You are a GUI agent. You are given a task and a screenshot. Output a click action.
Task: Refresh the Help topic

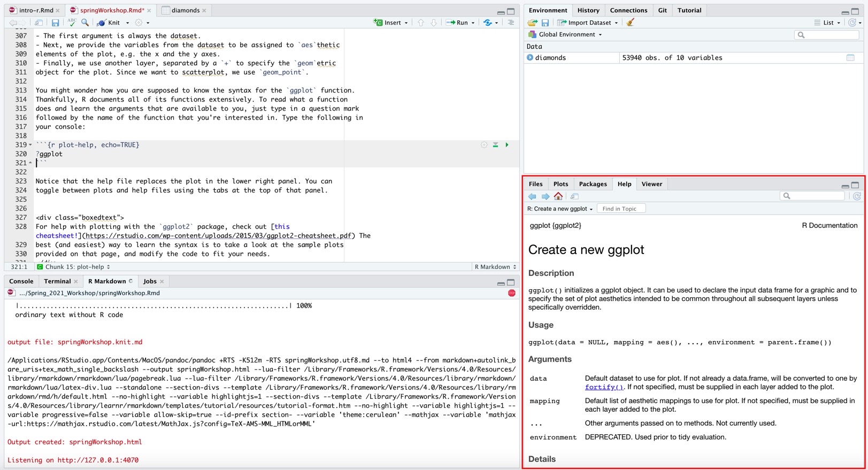click(857, 196)
